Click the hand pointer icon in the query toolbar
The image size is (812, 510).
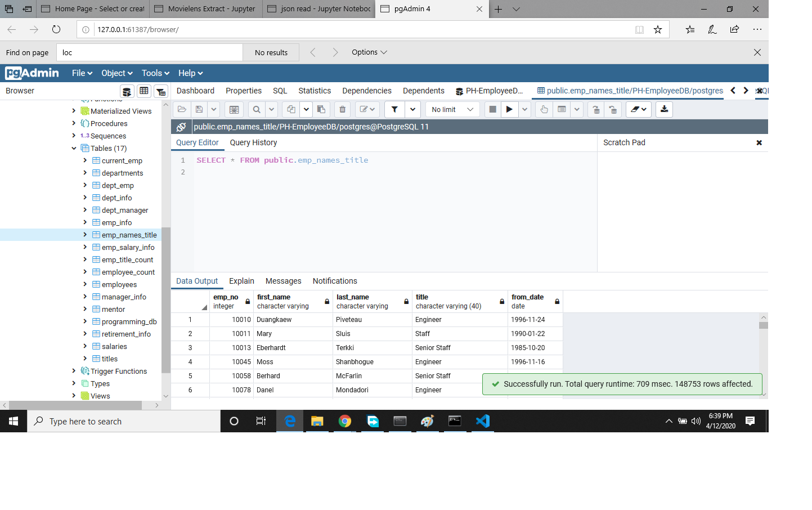point(544,109)
